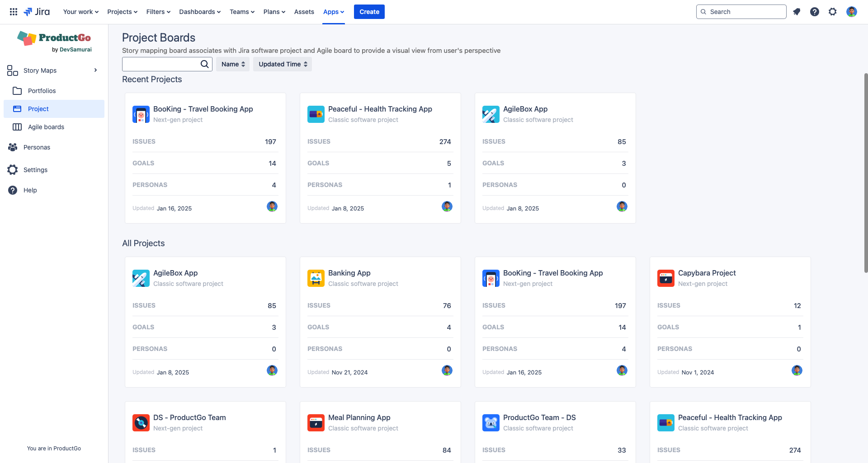868x463 pixels.
Task: Click the AgileBox App icon in Recent Projects
Action: click(491, 114)
